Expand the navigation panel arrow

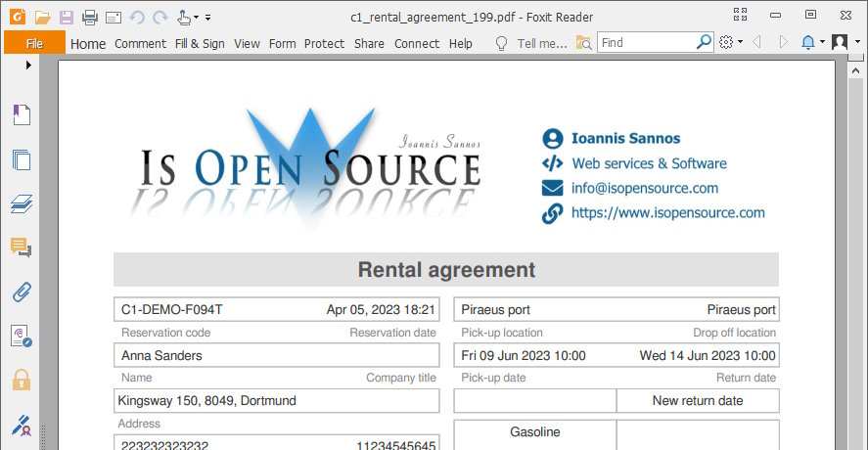(x=29, y=65)
